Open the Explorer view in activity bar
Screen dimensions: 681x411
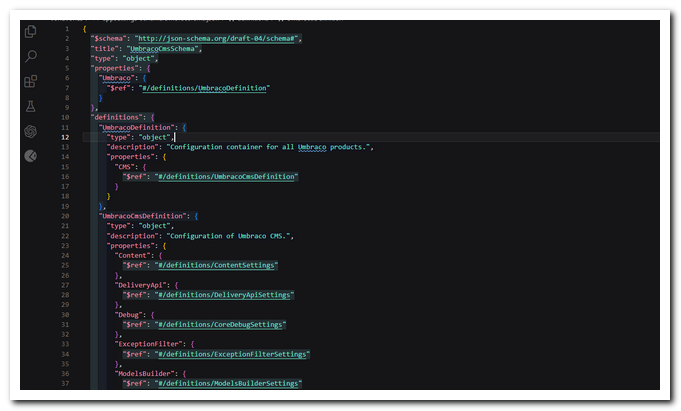[30, 31]
